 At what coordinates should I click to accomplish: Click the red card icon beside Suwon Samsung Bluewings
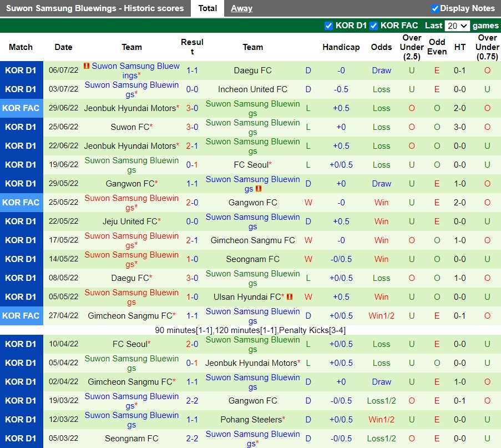click(x=87, y=66)
